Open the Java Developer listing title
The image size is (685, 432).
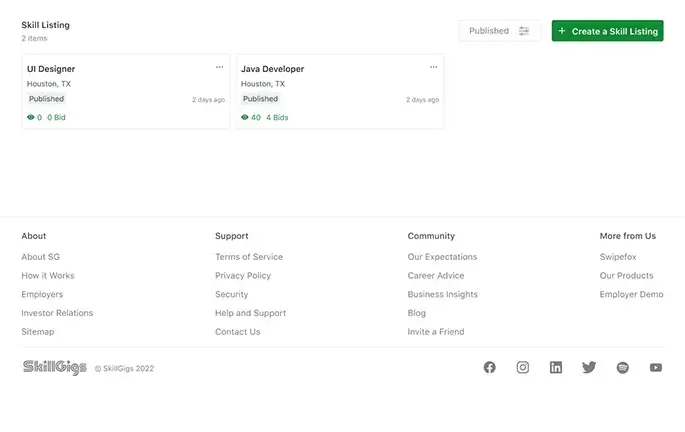272,69
